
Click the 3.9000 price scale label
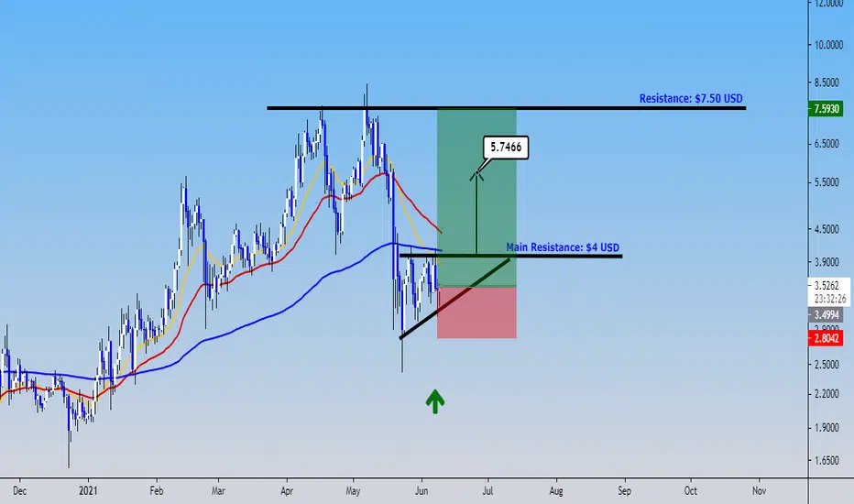[828, 262]
